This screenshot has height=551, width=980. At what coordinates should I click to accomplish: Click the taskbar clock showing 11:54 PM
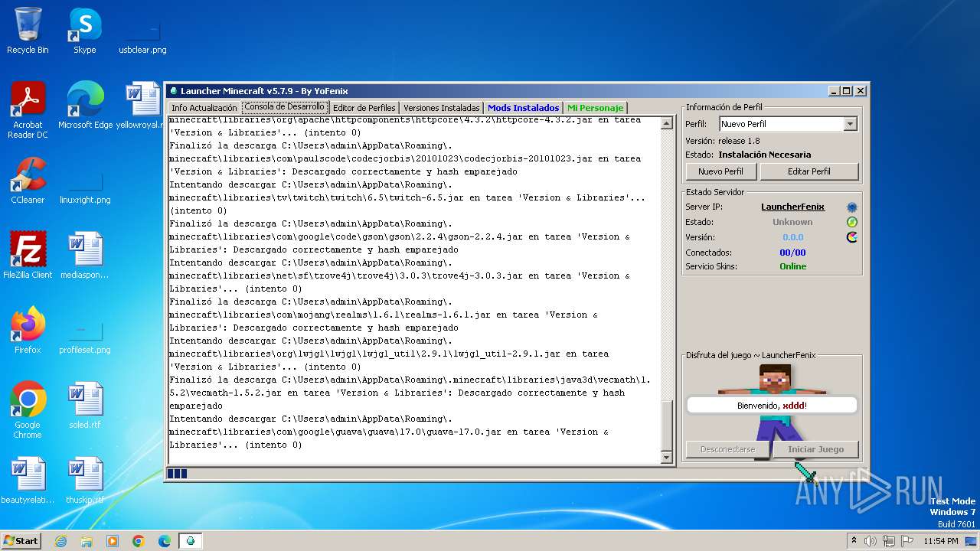click(x=941, y=541)
